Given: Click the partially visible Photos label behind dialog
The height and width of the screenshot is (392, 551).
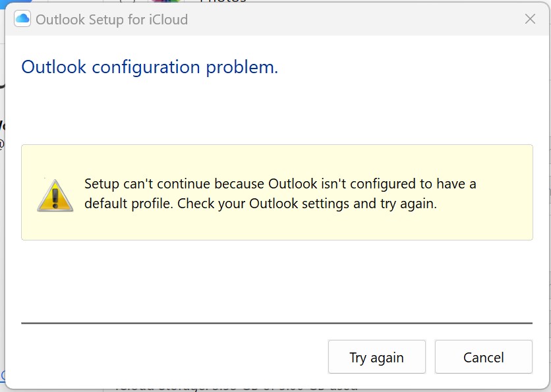Looking at the screenshot, I should pos(223,2).
